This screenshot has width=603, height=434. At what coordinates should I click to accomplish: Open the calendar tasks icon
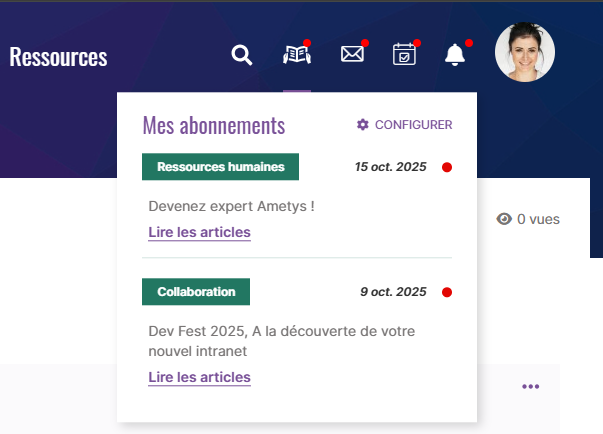coord(405,55)
